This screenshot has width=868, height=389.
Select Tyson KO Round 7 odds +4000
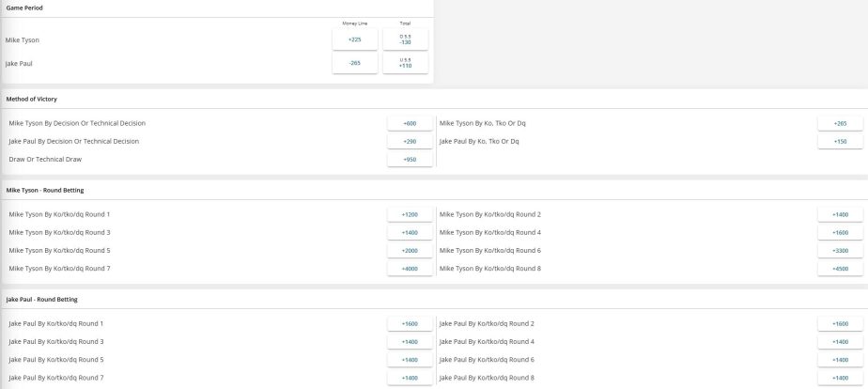pyautogui.click(x=410, y=269)
